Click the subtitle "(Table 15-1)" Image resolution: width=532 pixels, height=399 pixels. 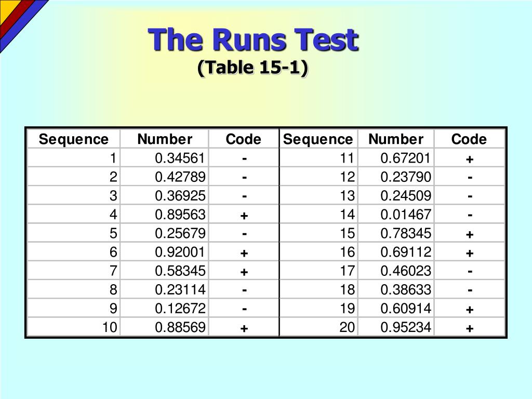253,68
